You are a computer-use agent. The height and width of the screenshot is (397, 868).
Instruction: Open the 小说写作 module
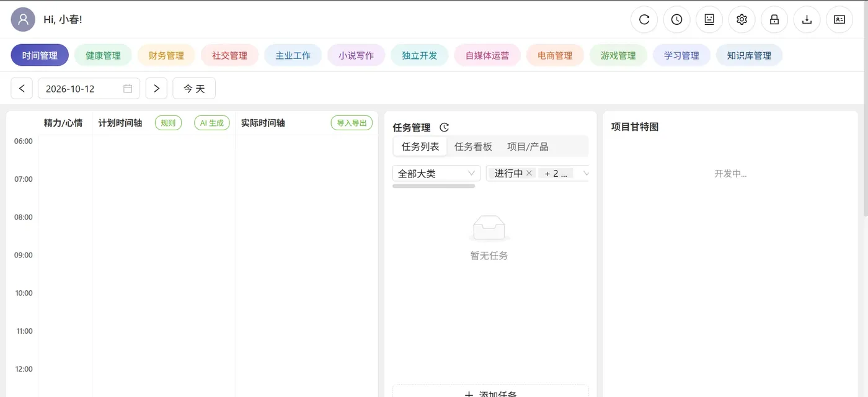356,55
